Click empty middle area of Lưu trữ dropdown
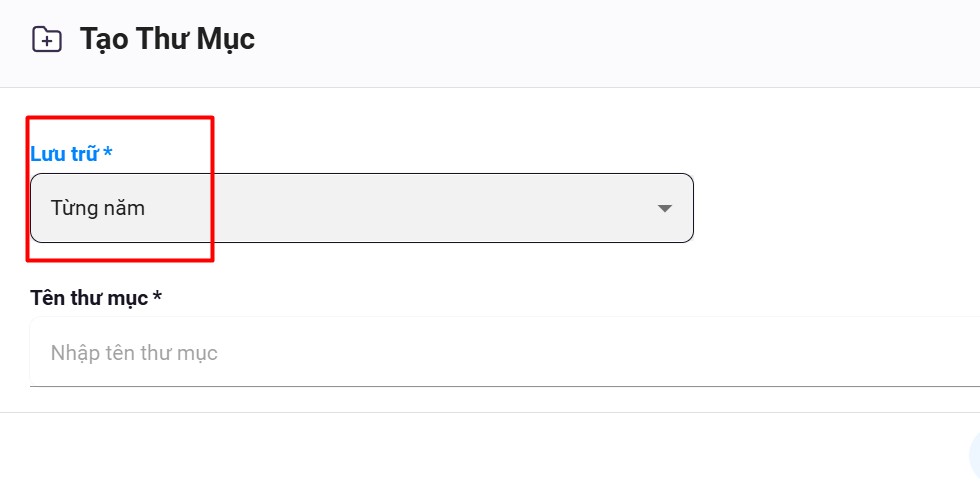Image resolution: width=980 pixels, height=491 pixels. click(400, 208)
